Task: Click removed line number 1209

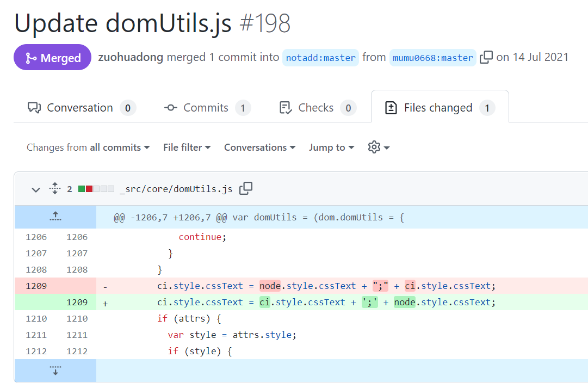Action: point(36,286)
